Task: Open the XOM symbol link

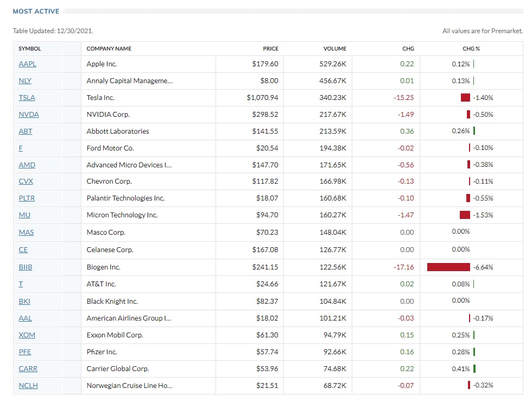Action: click(27, 335)
